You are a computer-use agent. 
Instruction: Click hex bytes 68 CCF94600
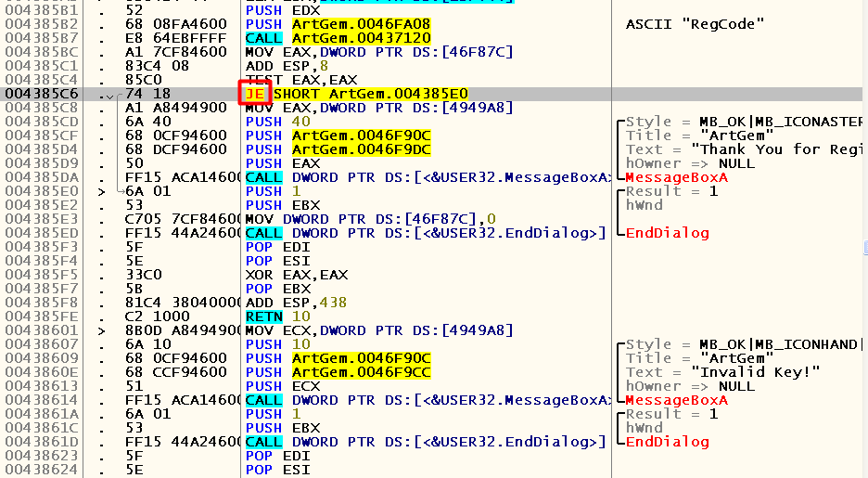(176, 372)
